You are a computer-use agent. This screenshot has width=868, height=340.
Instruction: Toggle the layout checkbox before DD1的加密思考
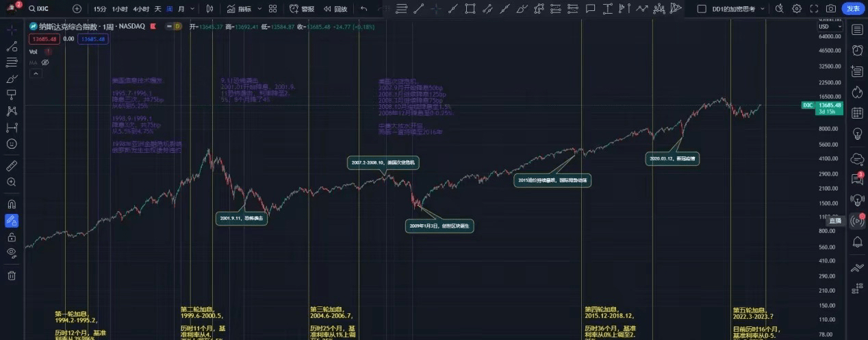[702, 9]
